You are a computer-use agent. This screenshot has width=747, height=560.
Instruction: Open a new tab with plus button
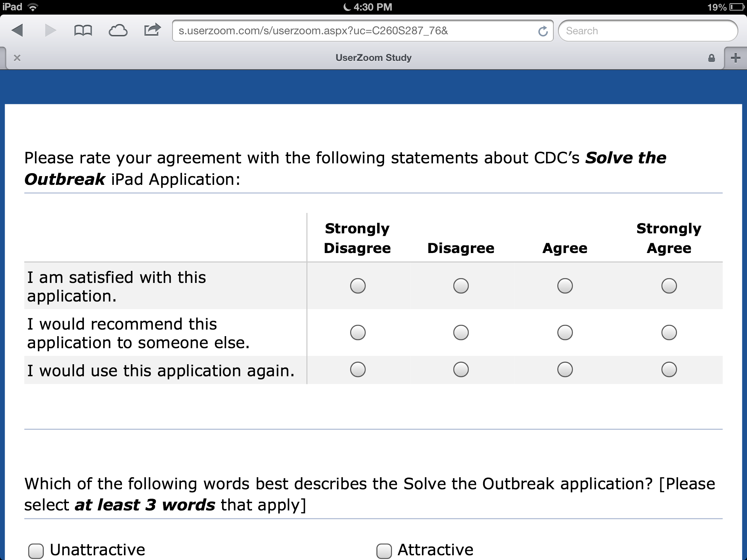(735, 58)
